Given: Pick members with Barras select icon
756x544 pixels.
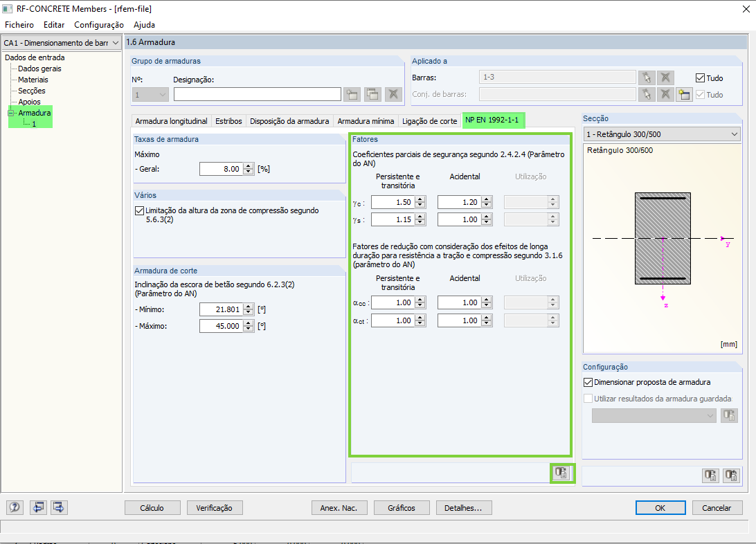Looking at the screenshot, I should pos(647,78).
